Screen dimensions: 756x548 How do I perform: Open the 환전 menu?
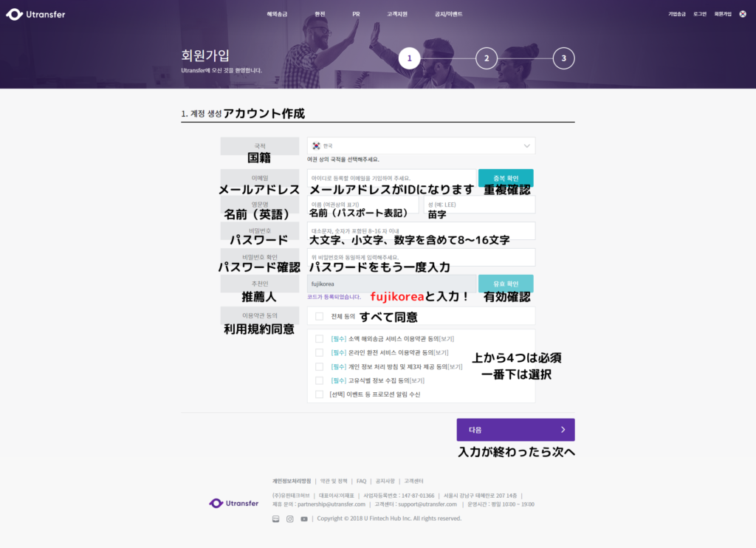(320, 14)
